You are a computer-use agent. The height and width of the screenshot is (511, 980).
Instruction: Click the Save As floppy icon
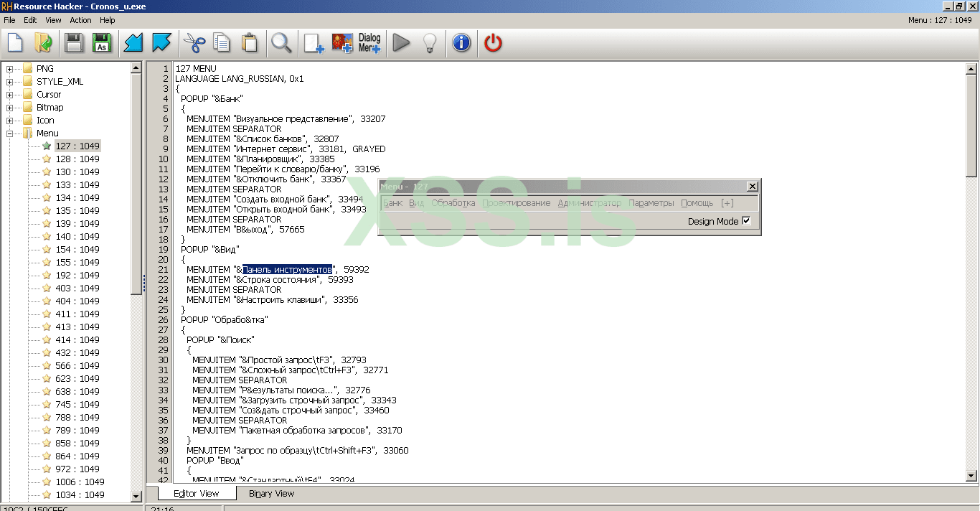pyautogui.click(x=102, y=43)
